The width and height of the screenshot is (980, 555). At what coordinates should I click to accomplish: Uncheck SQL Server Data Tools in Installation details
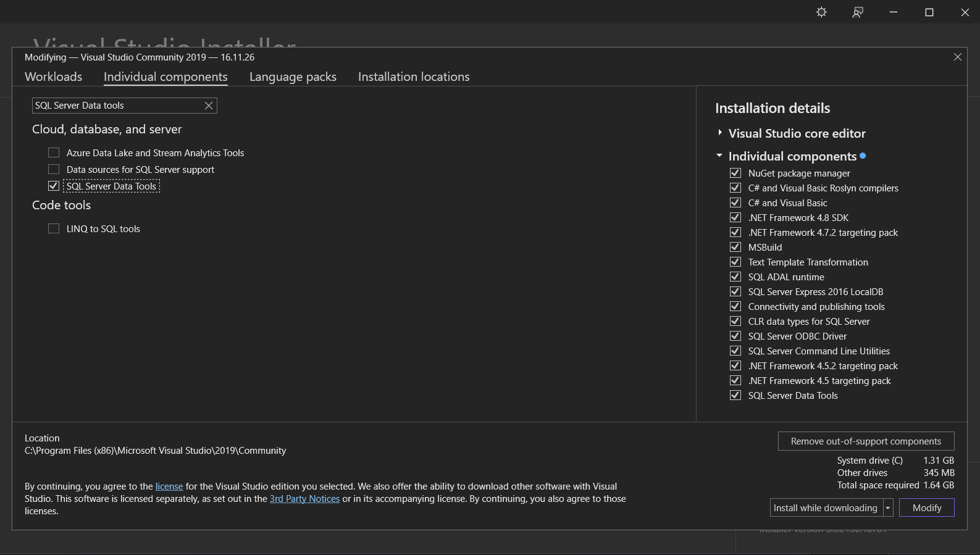click(735, 395)
